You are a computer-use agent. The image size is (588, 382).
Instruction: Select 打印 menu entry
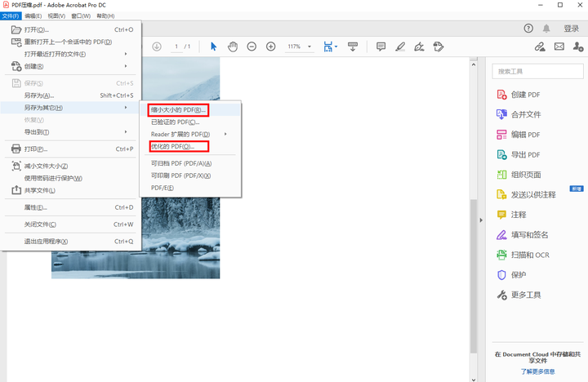pos(71,149)
